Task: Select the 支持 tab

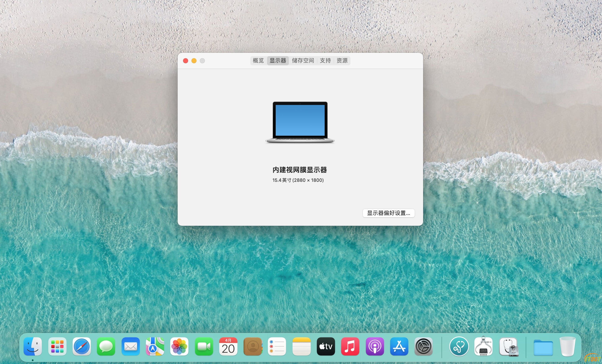Action: [x=325, y=61]
